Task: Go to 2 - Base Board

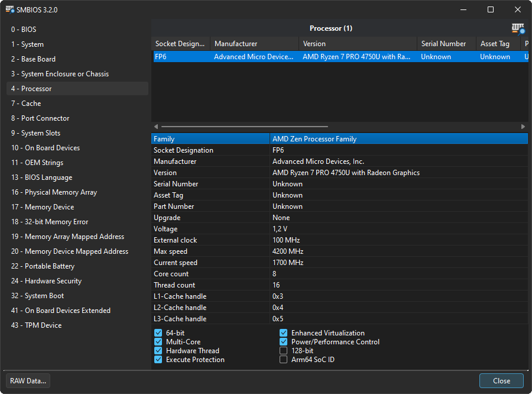Action: coord(77,59)
